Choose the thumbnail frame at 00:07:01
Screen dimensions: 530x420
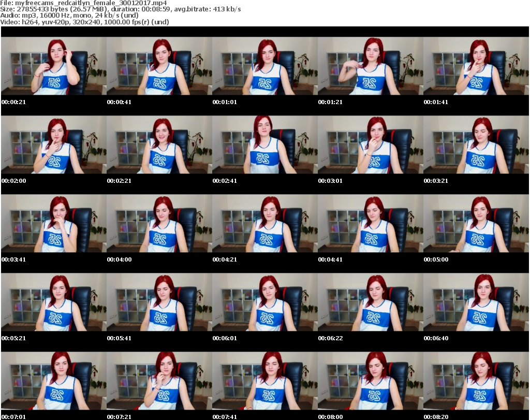coord(54,381)
